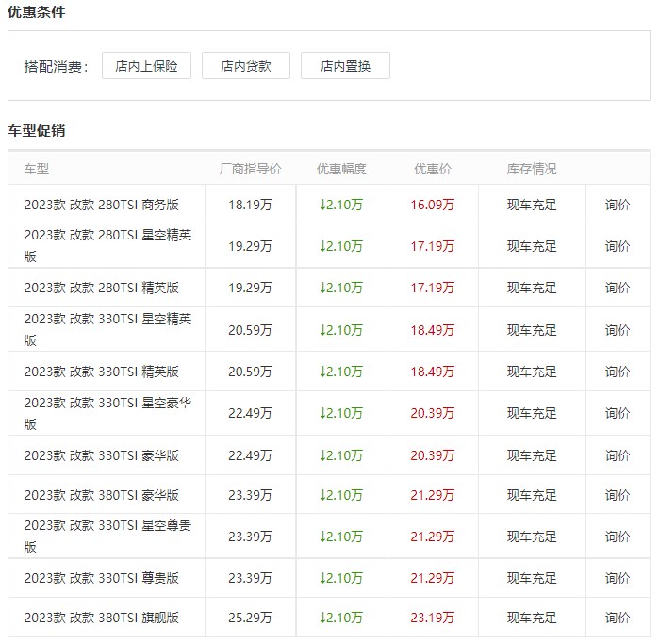Click the 店内上保险 option button
Viewport: 659px width, 644px height.
click(x=146, y=66)
